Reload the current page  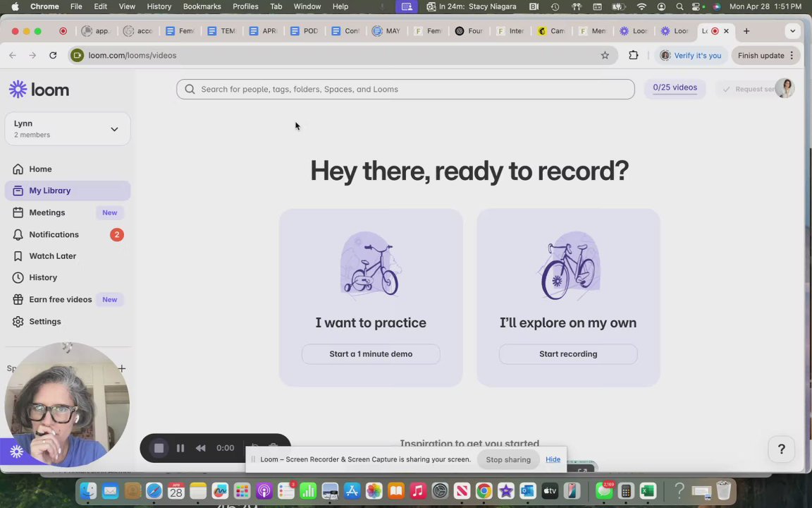(x=53, y=56)
